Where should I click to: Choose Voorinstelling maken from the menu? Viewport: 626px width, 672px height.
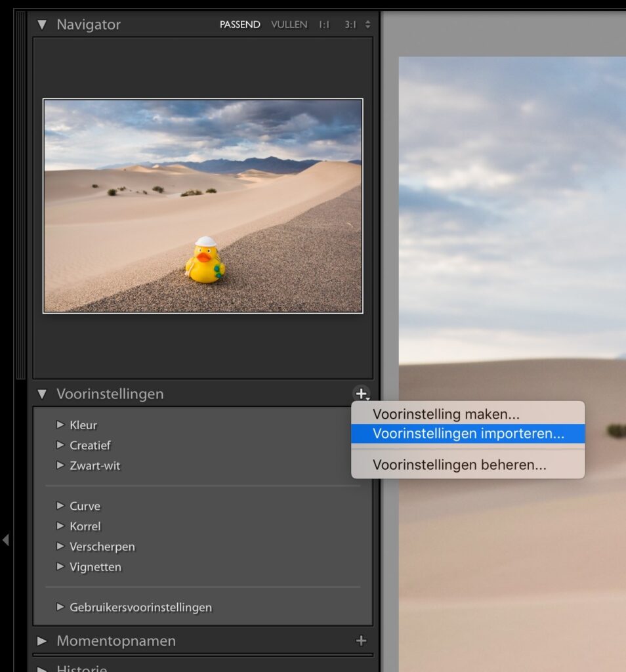coord(446,414)
